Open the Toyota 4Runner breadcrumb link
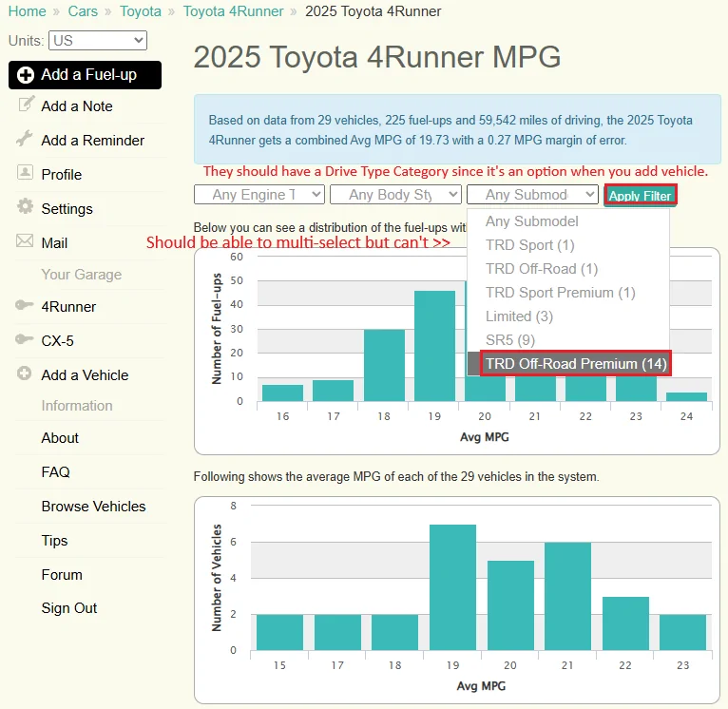Screen dimensions: 728x709 pyautogui.click(x=233, y=11)
